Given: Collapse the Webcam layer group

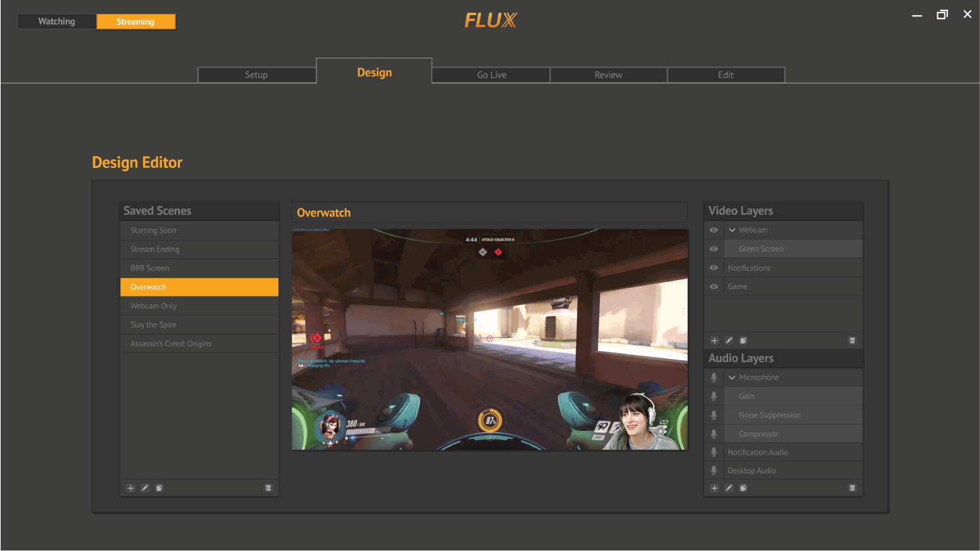Looking at the screenshot, I should click(732, 230).
